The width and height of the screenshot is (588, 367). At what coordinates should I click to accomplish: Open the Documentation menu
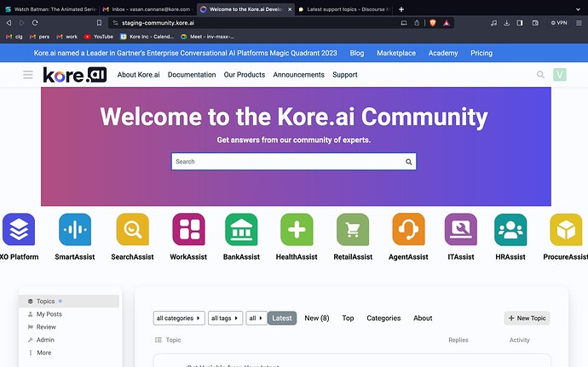[x=192, y=75]
